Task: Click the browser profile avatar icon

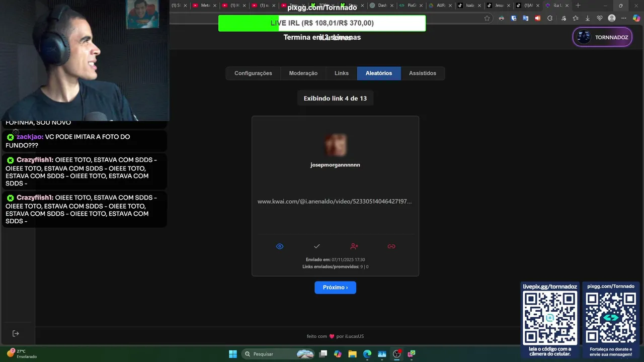Action: (x=612, y=18)
